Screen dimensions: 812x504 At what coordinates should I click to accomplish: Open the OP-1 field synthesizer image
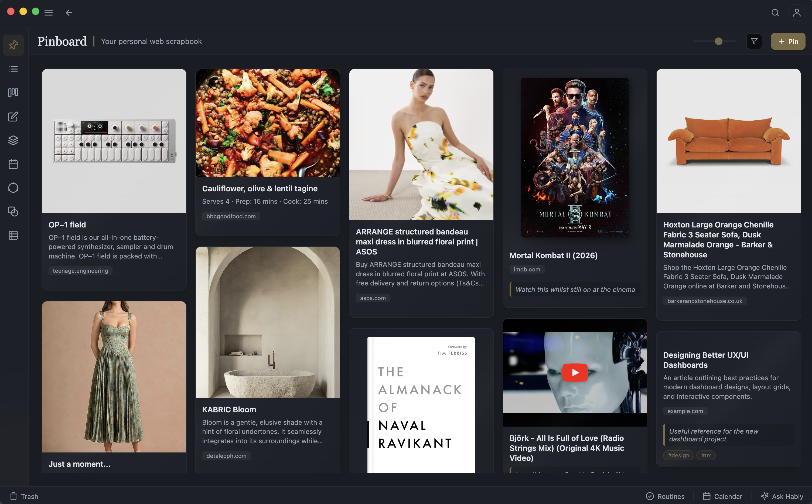pyautogui.click(x=114, y=141)
